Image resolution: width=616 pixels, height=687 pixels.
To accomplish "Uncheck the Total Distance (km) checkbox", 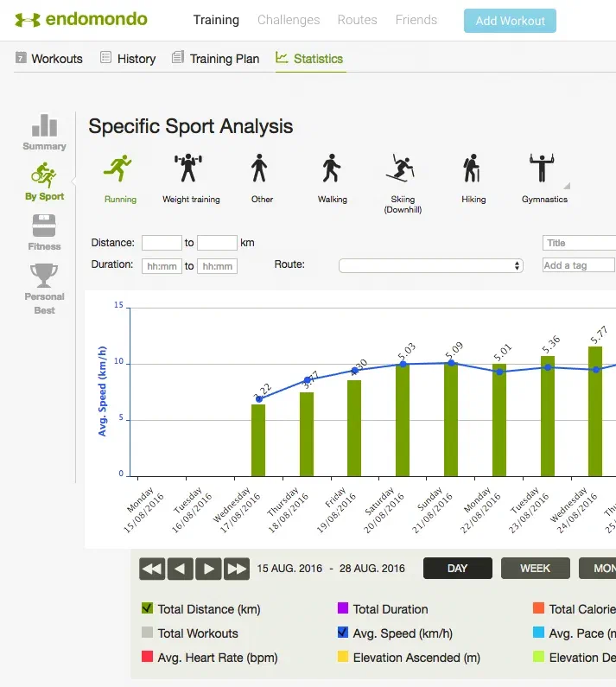I will point(147,609).
